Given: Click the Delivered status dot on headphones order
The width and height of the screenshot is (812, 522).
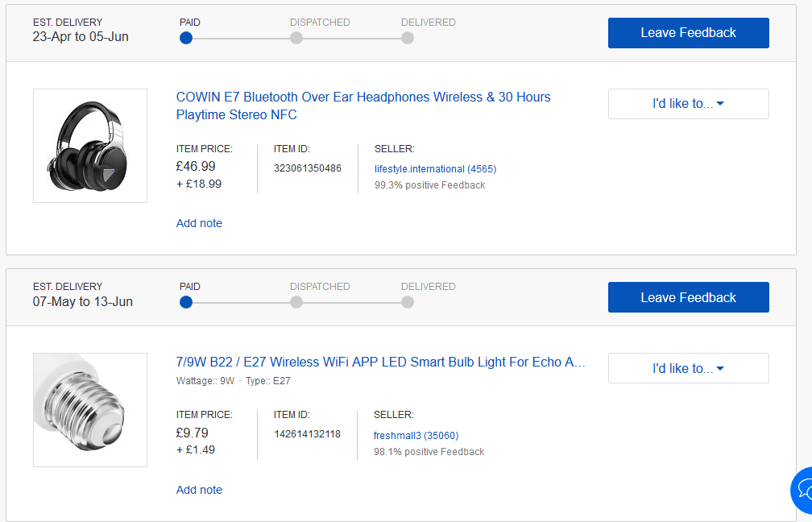Looking at the screenshot, I should 408,38.
